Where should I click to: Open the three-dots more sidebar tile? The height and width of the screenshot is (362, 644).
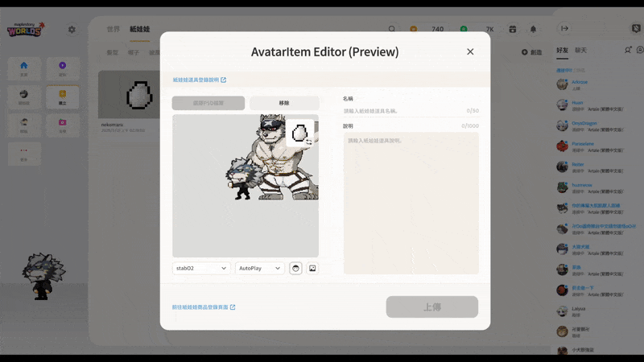(x=24, y=154)
